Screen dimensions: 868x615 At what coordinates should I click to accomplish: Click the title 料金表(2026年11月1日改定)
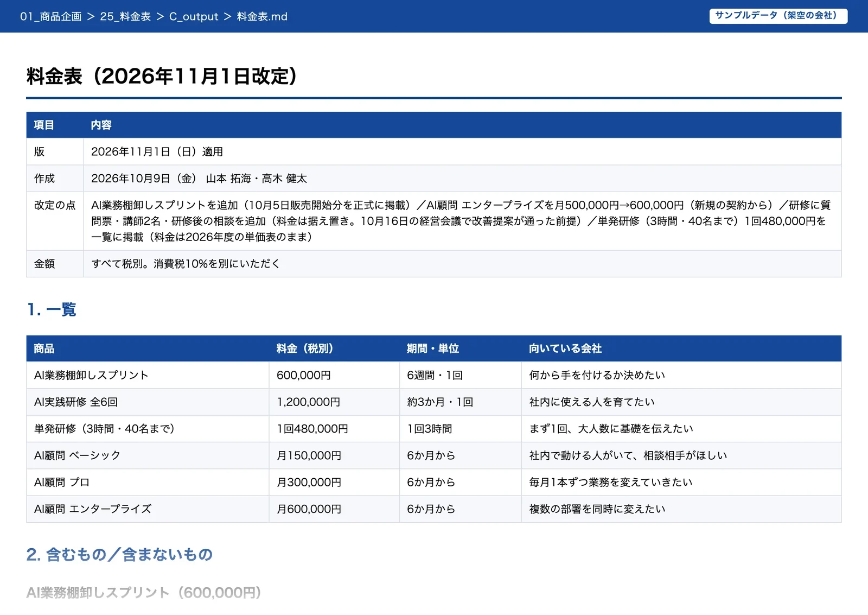tap(162, 76)
